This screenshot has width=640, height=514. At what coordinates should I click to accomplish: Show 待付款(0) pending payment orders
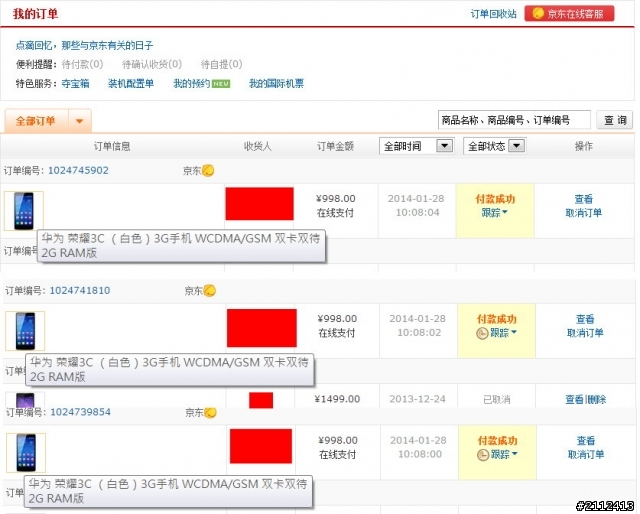click(x=82, y=64)
